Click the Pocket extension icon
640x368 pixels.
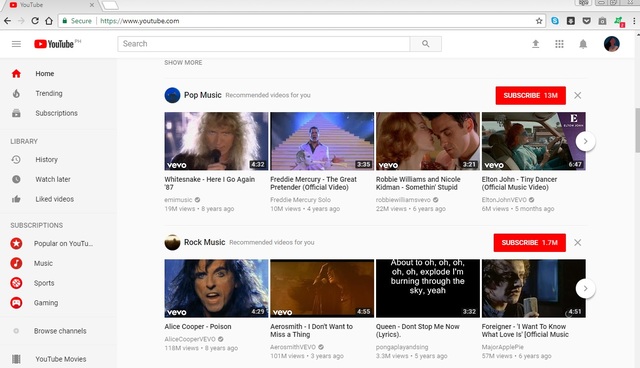click(587, 21)
